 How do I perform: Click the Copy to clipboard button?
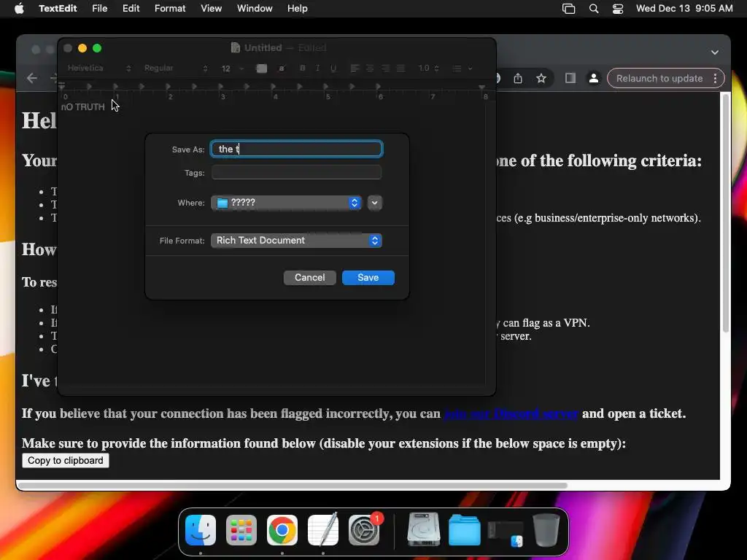click(65, 461)
